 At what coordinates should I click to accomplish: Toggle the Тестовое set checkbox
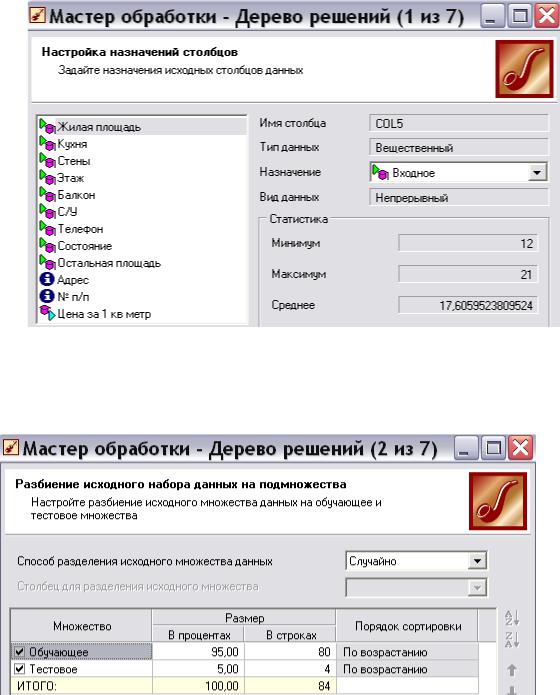coord(20,668)
